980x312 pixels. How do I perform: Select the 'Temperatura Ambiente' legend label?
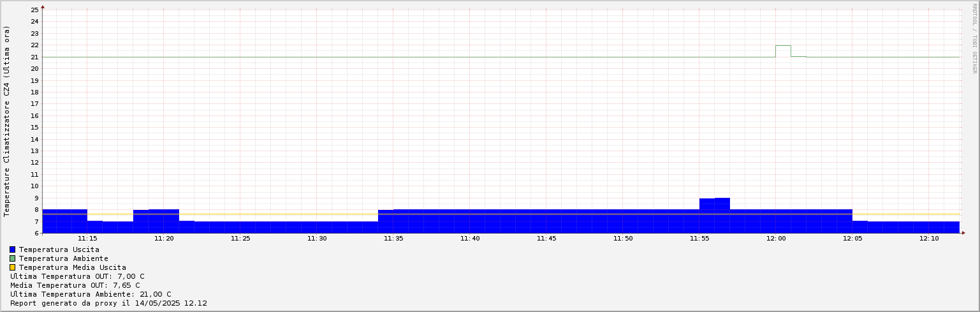point(64,258)
